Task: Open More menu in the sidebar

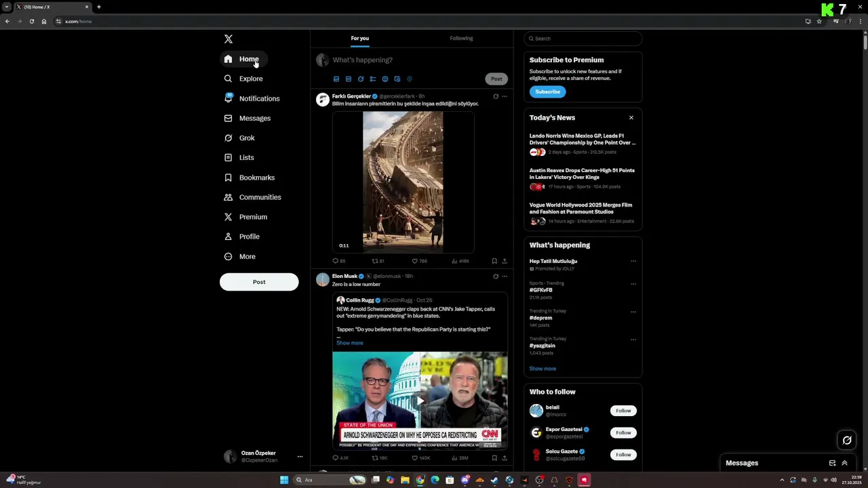Action: [x=239, y=256]
